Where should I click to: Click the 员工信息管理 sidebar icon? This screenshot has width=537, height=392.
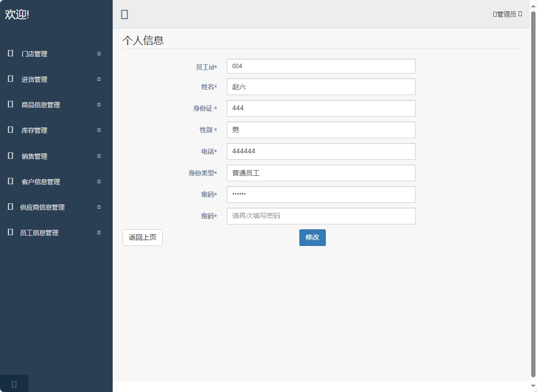coord(10,232)
